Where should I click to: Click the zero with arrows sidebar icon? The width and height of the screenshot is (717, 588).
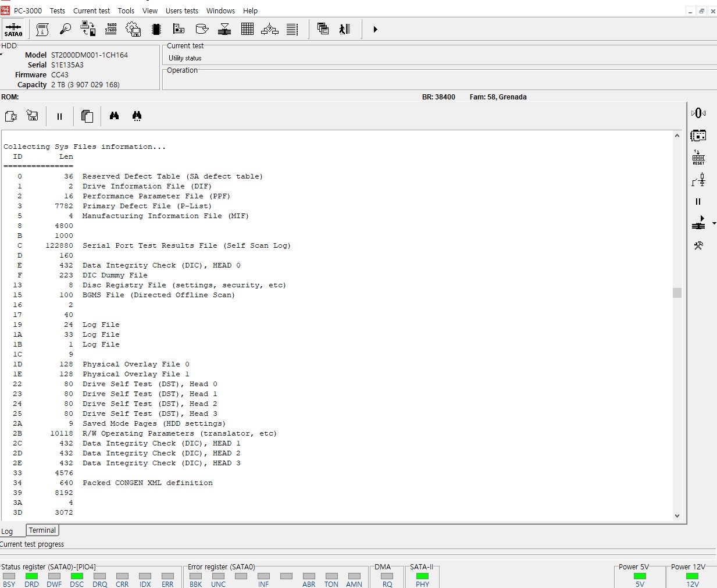tap(698, 113)
